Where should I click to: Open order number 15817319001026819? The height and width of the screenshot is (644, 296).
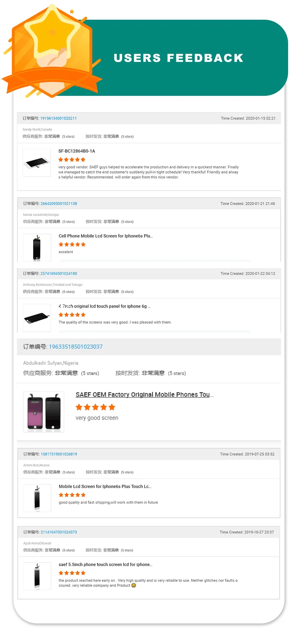click(59, 454)
